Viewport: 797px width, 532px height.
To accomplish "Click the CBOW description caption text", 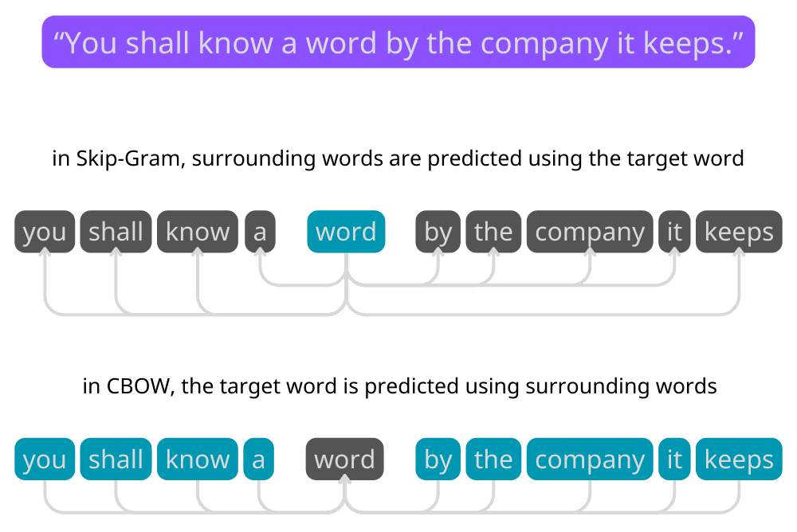I will pos(399,386).
